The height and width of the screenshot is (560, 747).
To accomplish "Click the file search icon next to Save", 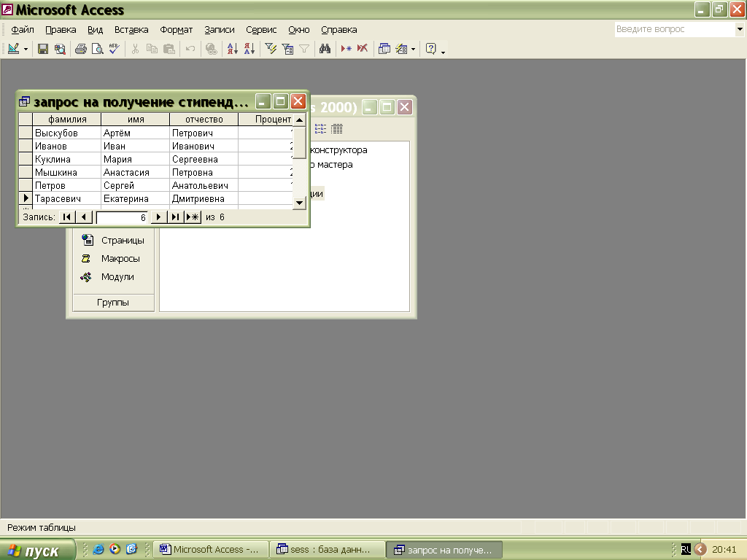I will pyautogui.click(x=60, y=49).
